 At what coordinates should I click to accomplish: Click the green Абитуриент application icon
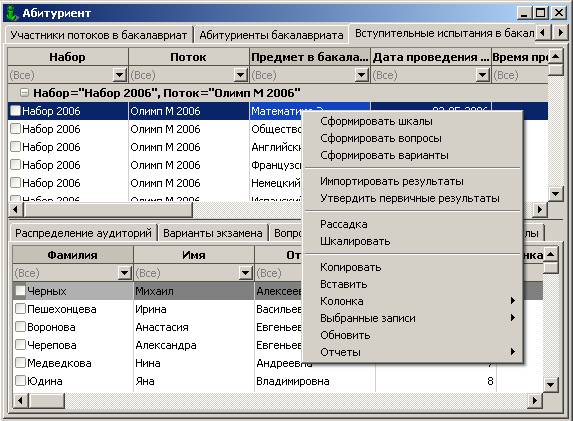[12, 13]
